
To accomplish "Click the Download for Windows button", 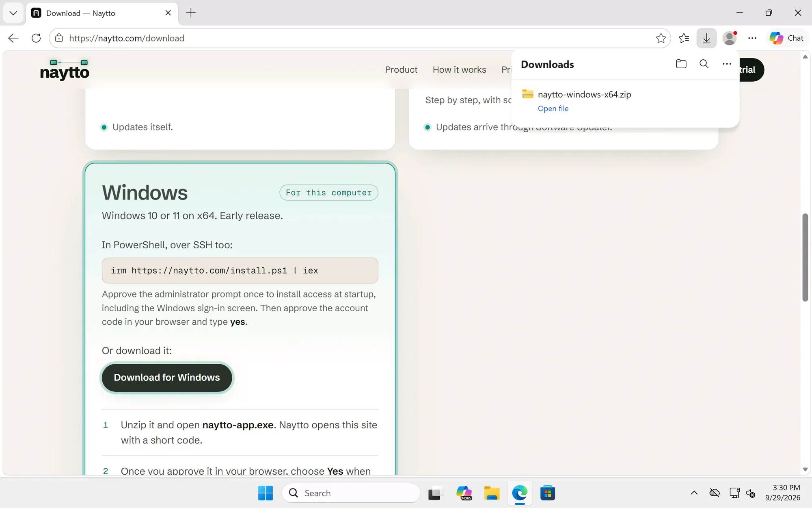I will pyautogui.click(x=167, y=378).
